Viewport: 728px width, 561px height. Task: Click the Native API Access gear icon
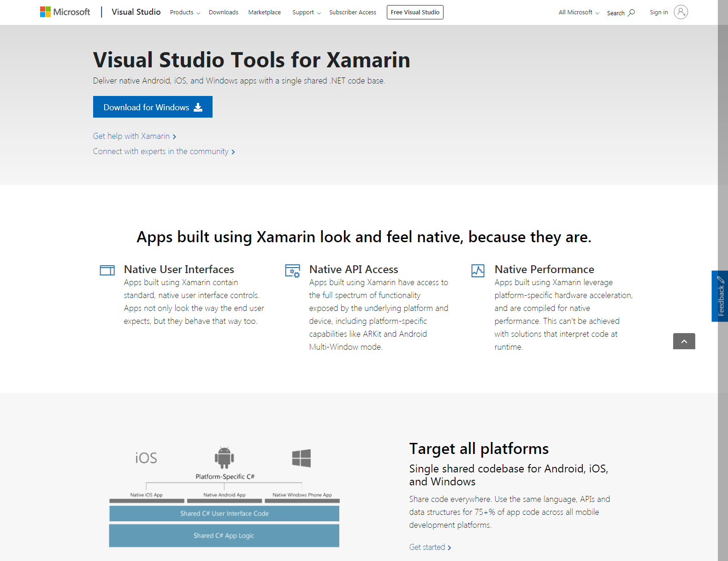point(293,271)
